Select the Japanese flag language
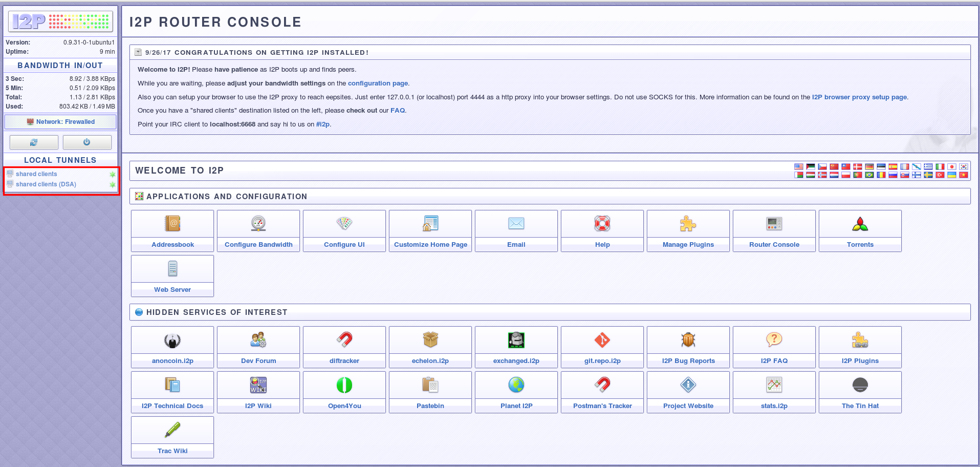Image resolution: width=980 pixels, height=467 pixels. [952, 167]
